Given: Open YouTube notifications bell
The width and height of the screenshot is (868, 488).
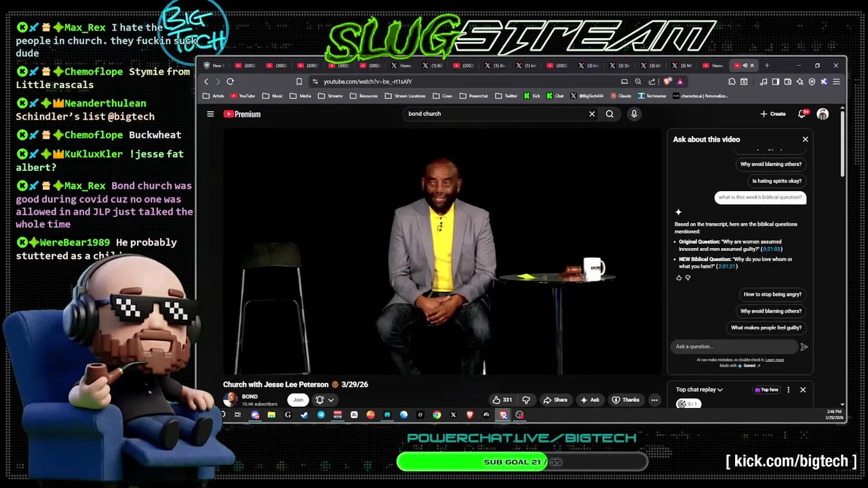Looking at the screenshot, I should pos(802,114).
